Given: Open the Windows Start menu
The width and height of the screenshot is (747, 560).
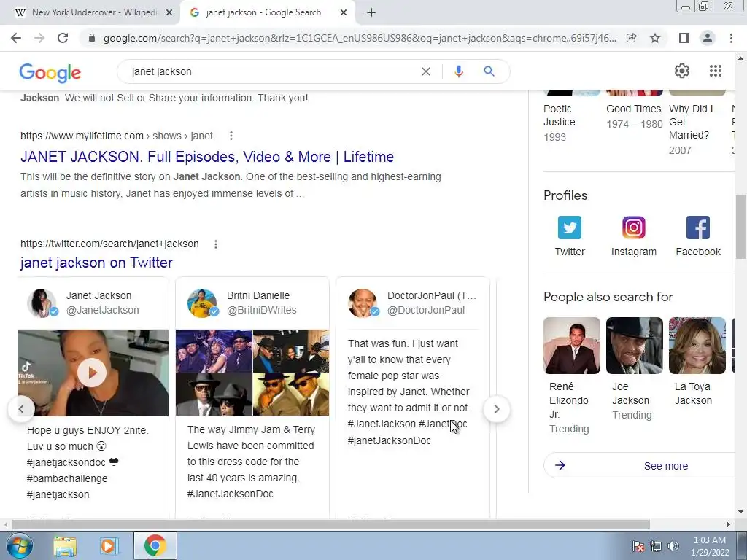Looking at the screenshot, I should [20, 545].
